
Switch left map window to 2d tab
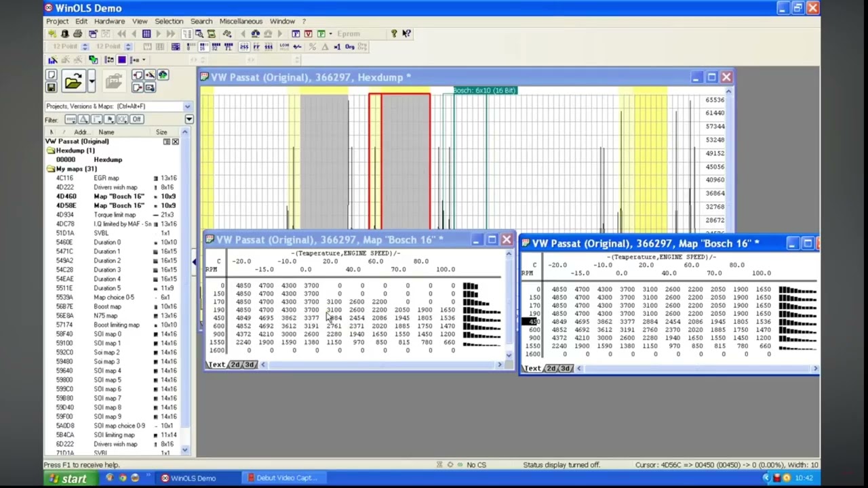tap(235, 365)
